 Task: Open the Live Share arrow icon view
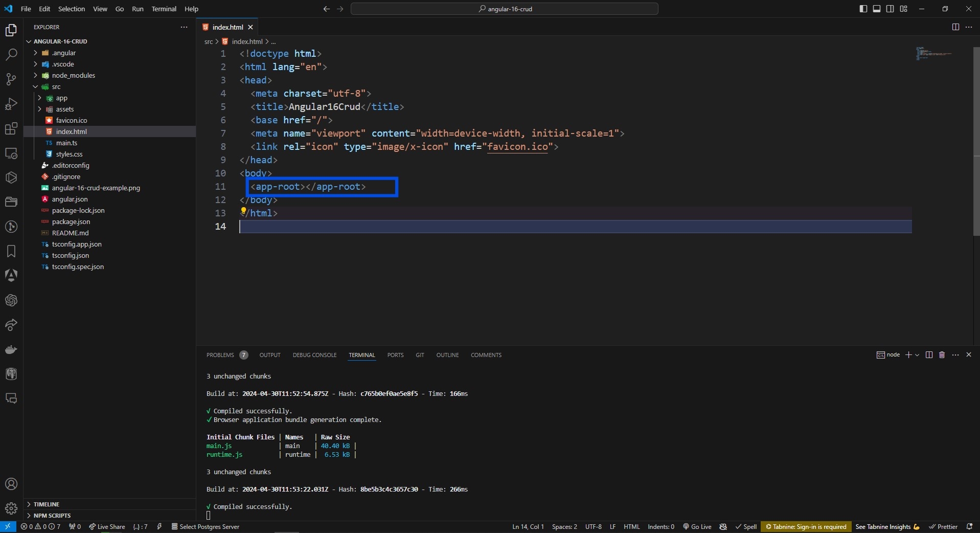pyautogui.click(x=11, y=325)
